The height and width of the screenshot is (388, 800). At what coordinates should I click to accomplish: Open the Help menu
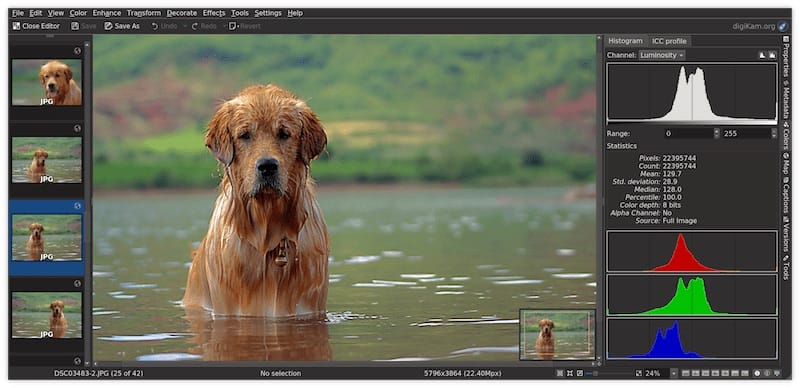coord(295,13)
